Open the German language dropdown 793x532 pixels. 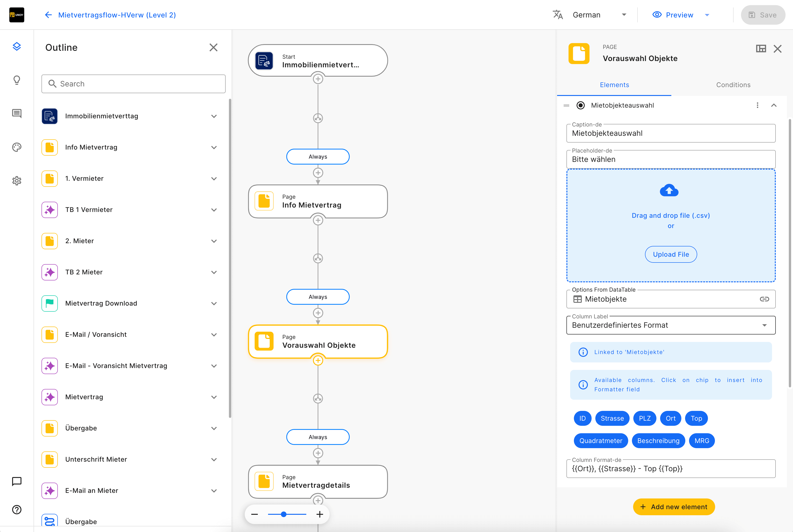click(x=599, y=15)
